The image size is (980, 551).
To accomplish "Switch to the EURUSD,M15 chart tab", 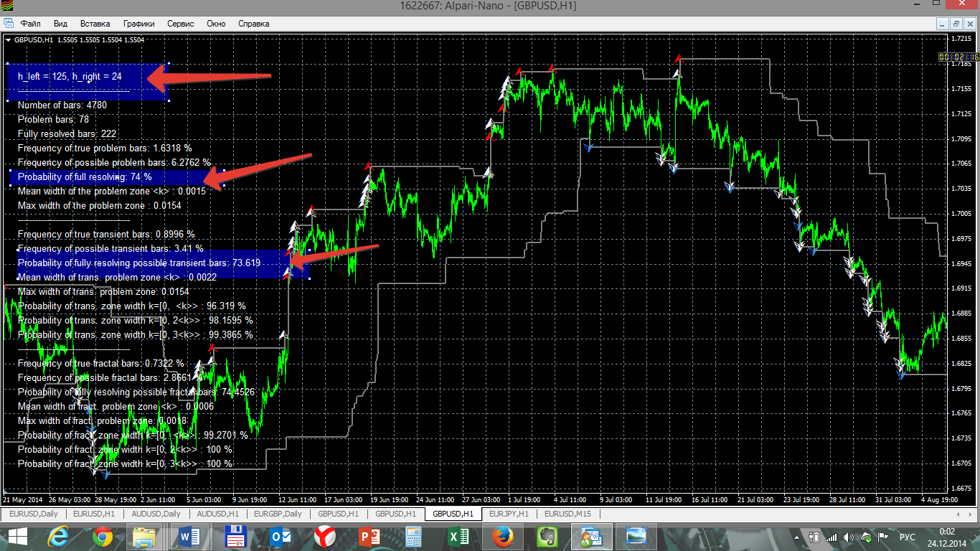I will coord(567,514).
